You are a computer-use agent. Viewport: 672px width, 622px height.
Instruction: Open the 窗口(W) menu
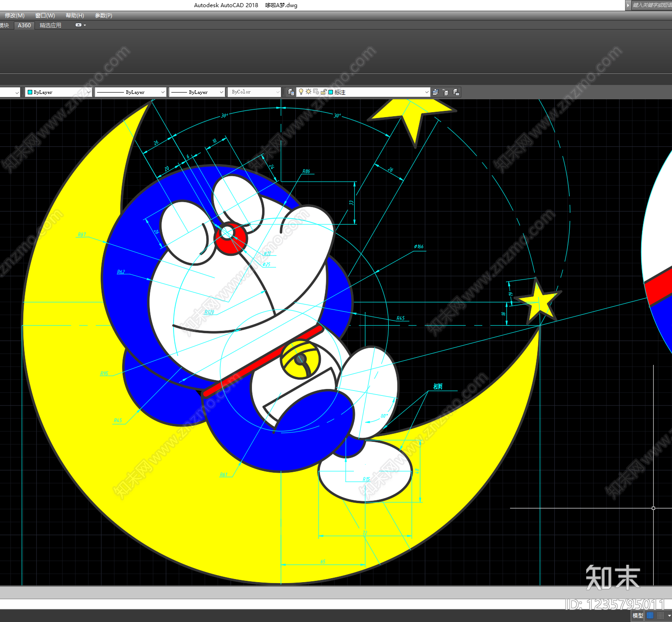point(45,16)
